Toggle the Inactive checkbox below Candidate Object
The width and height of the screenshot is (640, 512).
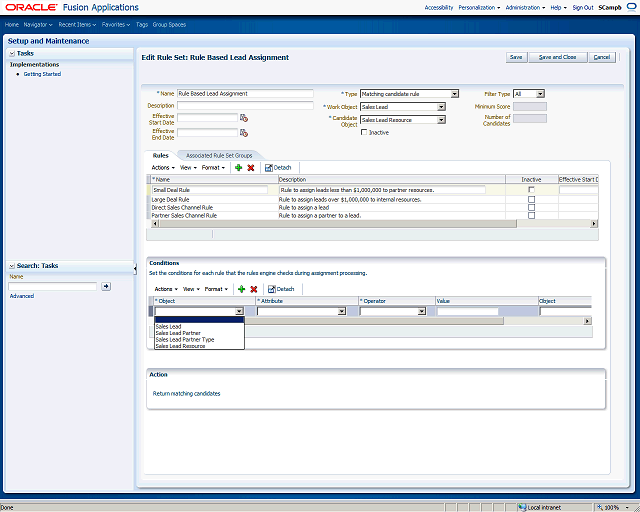pos(364,132)
